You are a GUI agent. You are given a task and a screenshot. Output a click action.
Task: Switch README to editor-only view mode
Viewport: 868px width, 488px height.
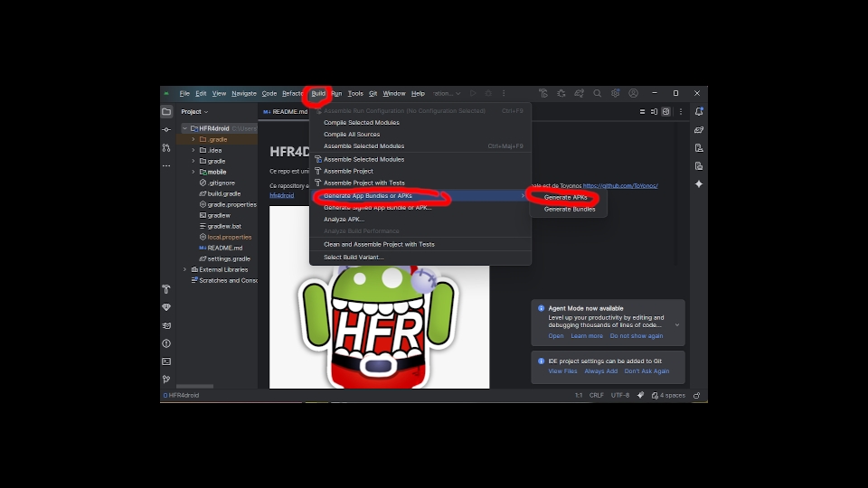tap(642, 112)
